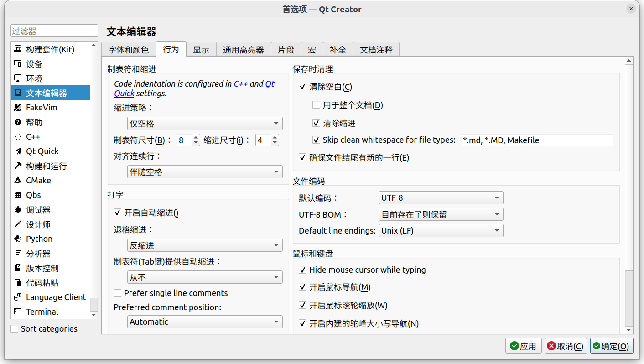Open the 缩进策略 dropdown showing 仅空格

click(x=205, y=124)
